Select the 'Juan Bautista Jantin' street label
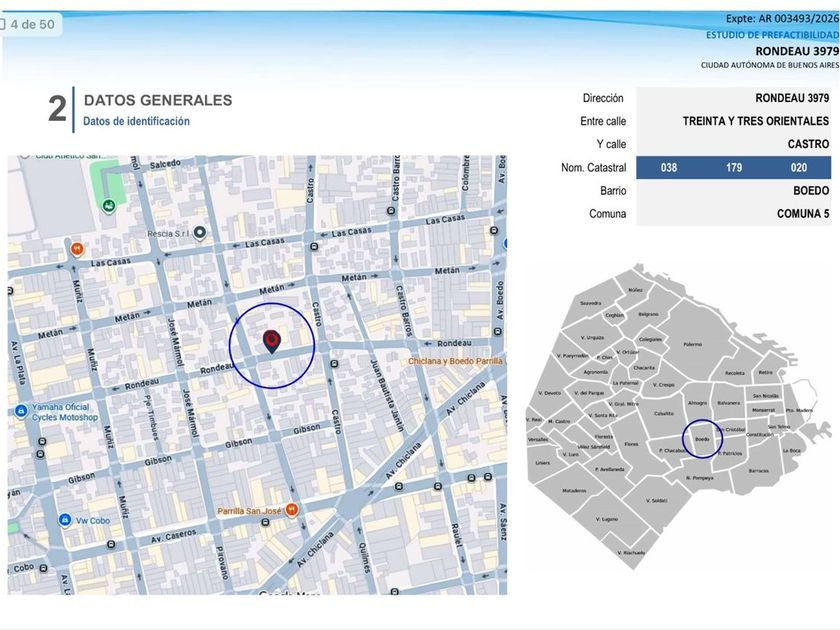The height and width of the screenshot is (630, 840). (x=387, y=395)
